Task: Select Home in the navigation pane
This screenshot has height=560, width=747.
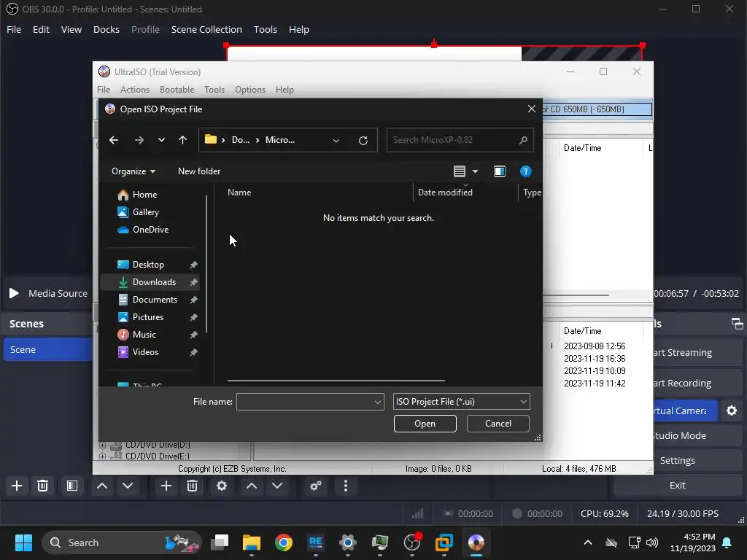Action: (x=144, y=195)
